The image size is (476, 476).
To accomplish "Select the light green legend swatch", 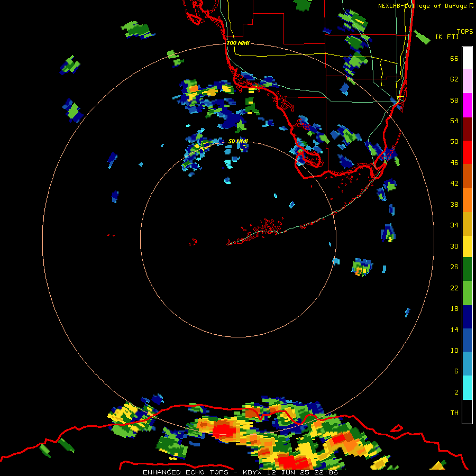I will (x=467, y=293).
